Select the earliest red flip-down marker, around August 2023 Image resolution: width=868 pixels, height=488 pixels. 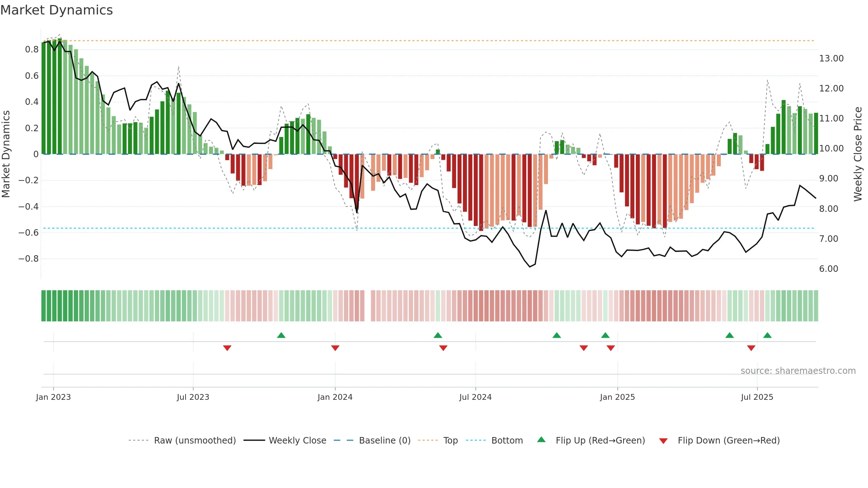(227, 348)
